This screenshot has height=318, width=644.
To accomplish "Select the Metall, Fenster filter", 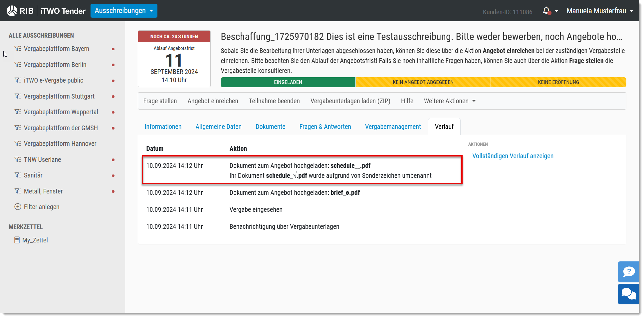I will point(43,191).
